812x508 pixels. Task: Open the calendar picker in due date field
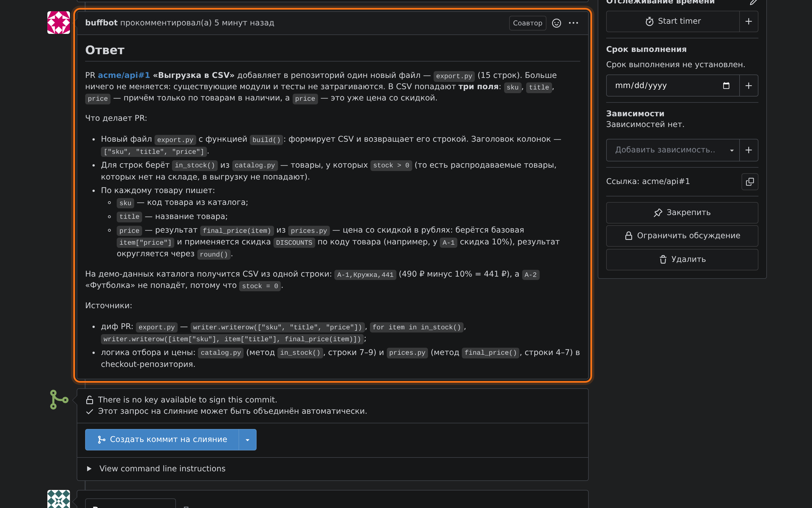(x=726, y=86)
